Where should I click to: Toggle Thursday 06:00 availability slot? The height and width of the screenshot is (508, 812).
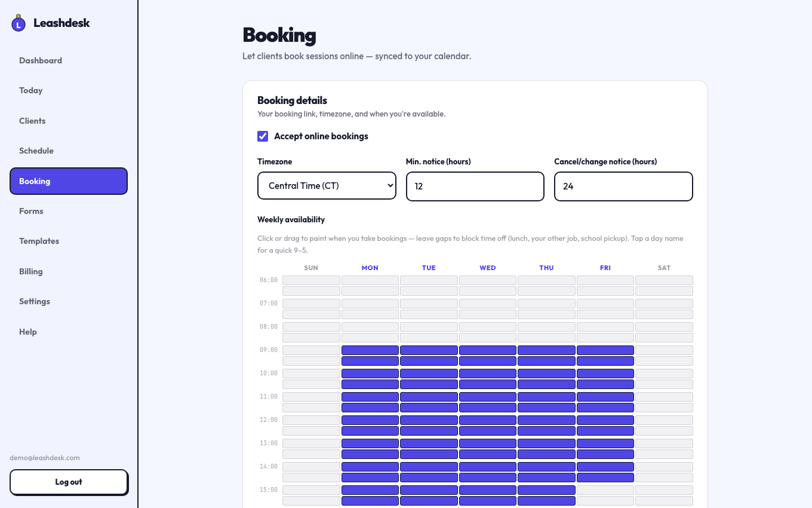pyautogui.click(x=546, y=280)
